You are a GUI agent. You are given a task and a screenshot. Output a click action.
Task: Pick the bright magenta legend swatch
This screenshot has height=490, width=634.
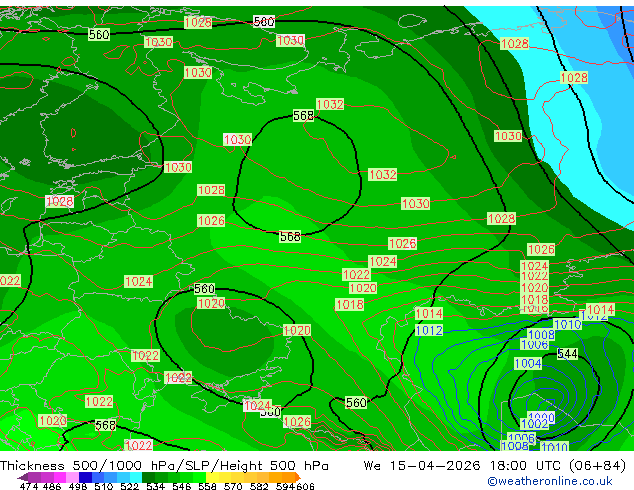pyautogui.click(x=59, y=477)
